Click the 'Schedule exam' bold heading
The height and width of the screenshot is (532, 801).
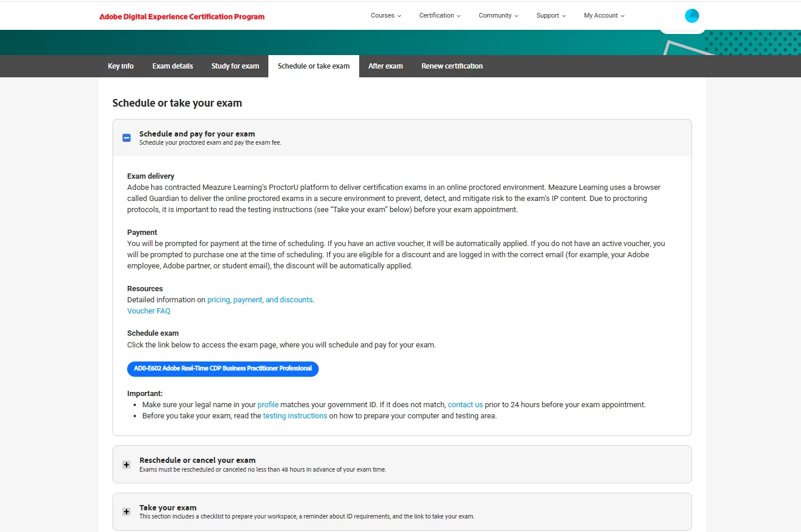tap(153, 333)
